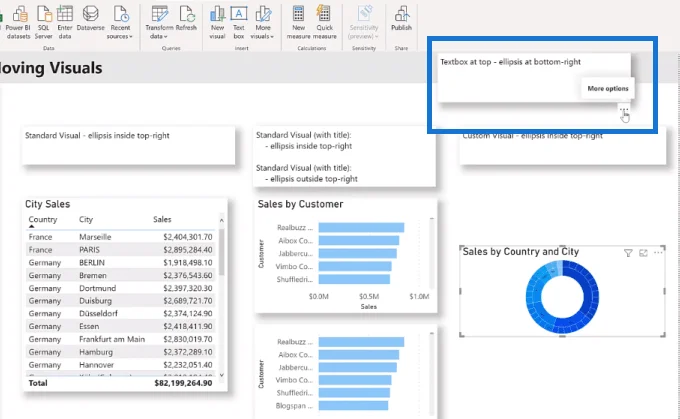Open More options ellipsis on donut visual
The height and width of the screenshot is (419, 680).
[658, 252]
